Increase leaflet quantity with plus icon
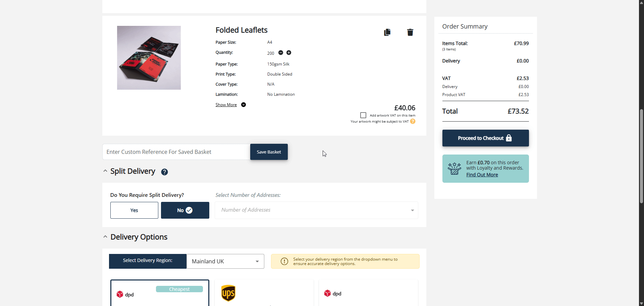 [x=289, y=53]
